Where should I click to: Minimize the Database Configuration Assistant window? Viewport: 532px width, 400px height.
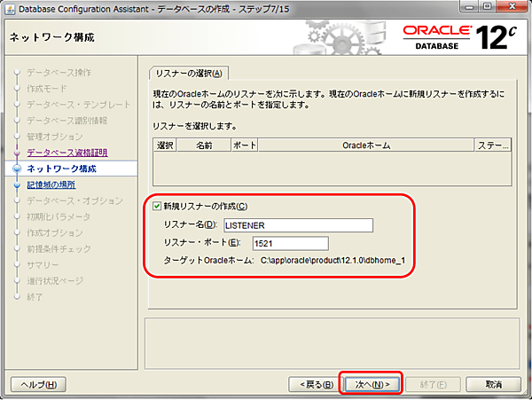point(469,6)
